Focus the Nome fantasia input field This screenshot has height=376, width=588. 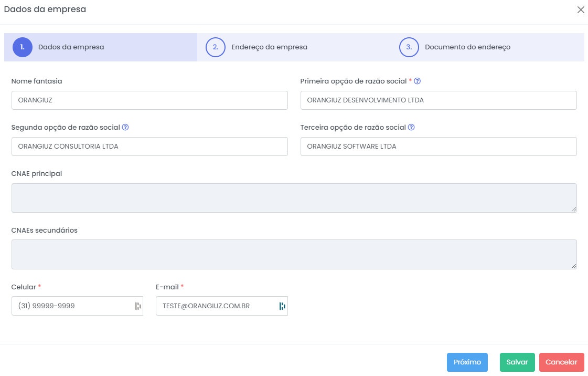(x=149, y=100)
